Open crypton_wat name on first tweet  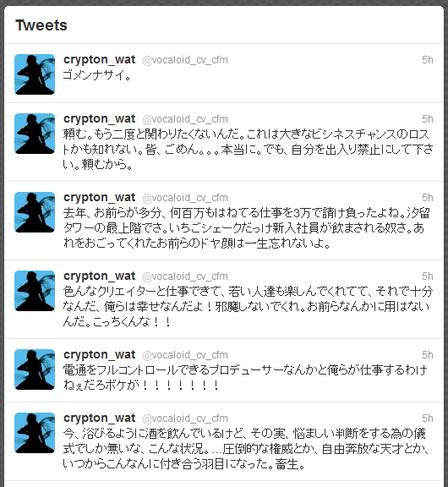coord(100,60)
